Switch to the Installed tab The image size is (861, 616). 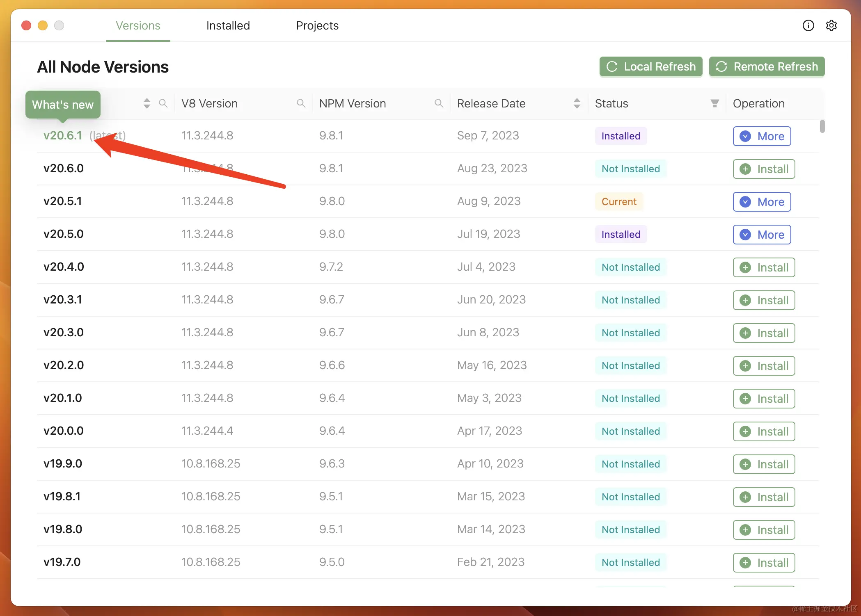228,25
